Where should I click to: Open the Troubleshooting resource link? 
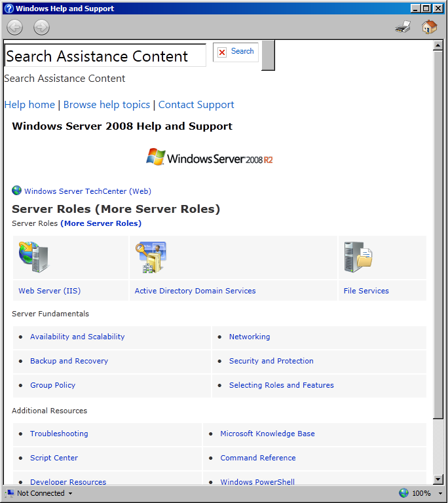pos(59,434)
